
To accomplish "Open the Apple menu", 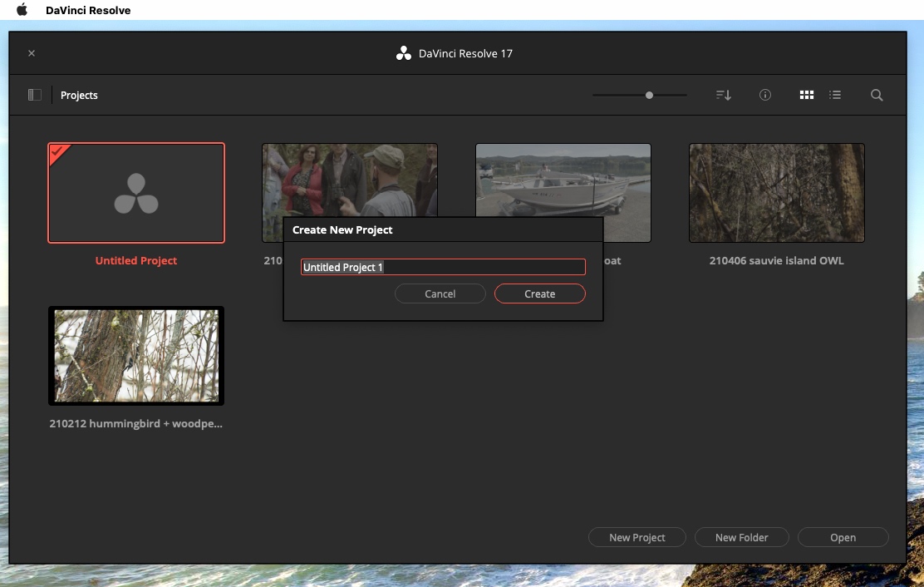I will coord(22,10).
